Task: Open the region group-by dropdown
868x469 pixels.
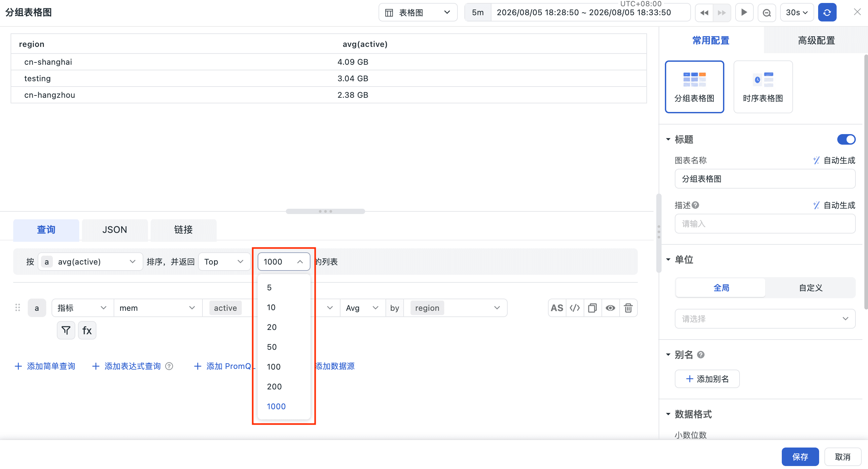Action: pos(455,307)
